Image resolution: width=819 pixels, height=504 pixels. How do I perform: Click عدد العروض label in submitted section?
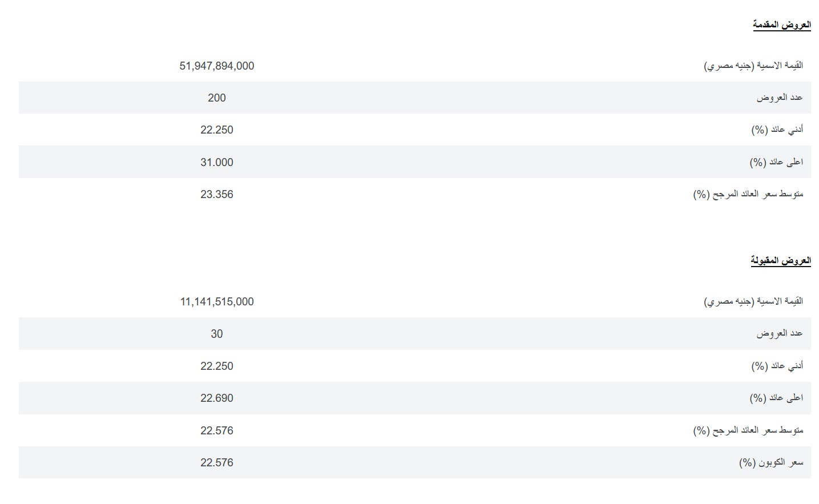pyautogui.click(x=780, y=98)
